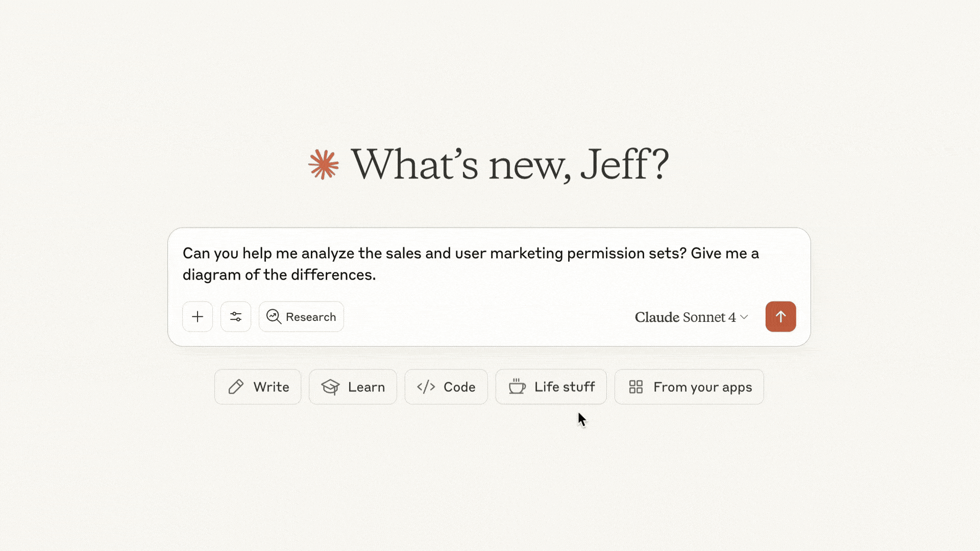Viewport: 980px width, 551px height.
Task: Select the Learn suggestion chip label
Action: [366, 387]
